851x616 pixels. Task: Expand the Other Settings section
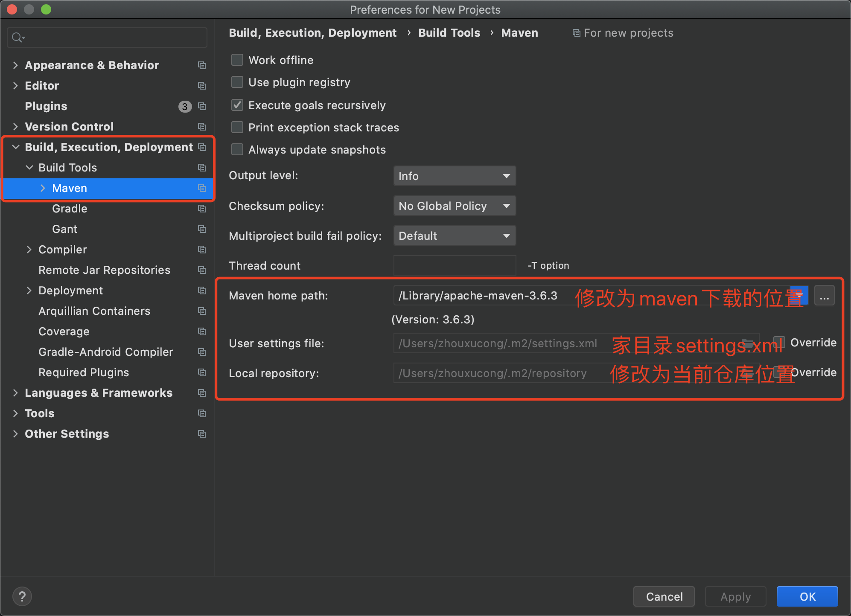[x=15, y=434]
